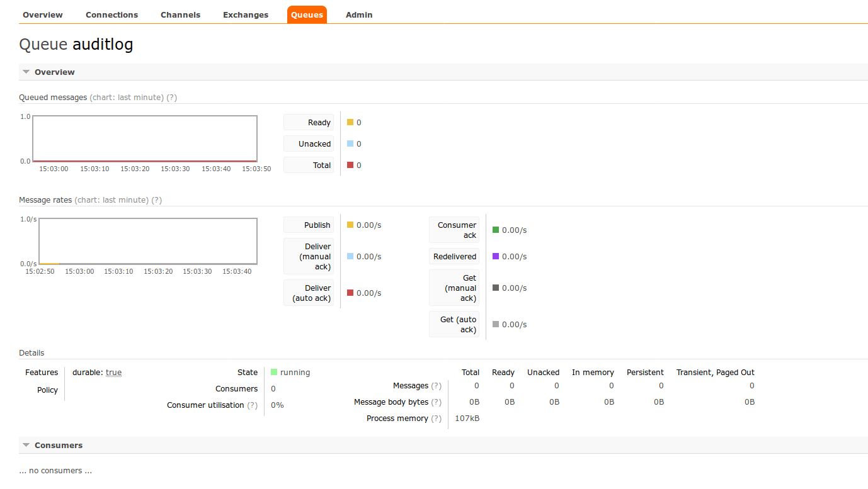Click the Features label

coord(42,373)
